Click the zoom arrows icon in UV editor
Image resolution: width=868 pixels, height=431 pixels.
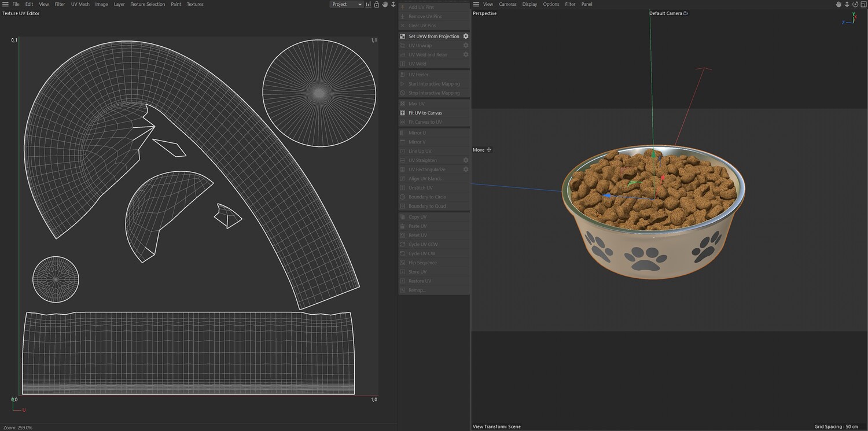click(393, 4)
